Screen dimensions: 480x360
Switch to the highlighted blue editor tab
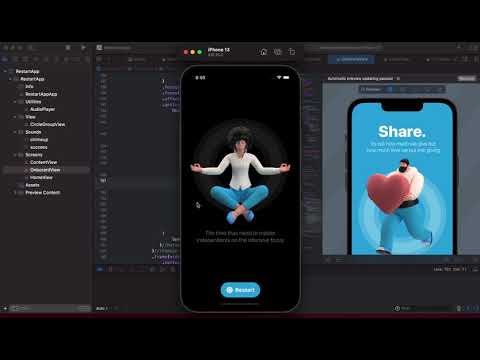(352, 59)
